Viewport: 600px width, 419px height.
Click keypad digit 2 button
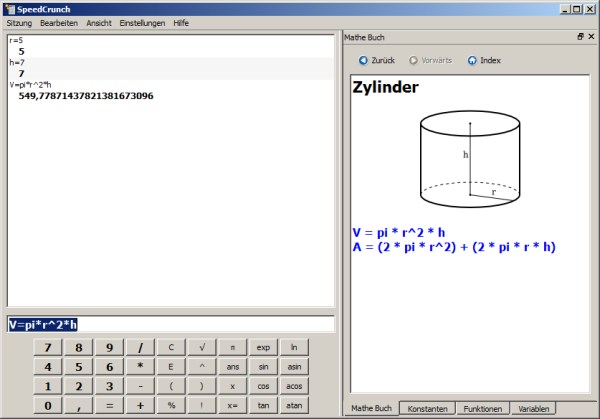78,386
